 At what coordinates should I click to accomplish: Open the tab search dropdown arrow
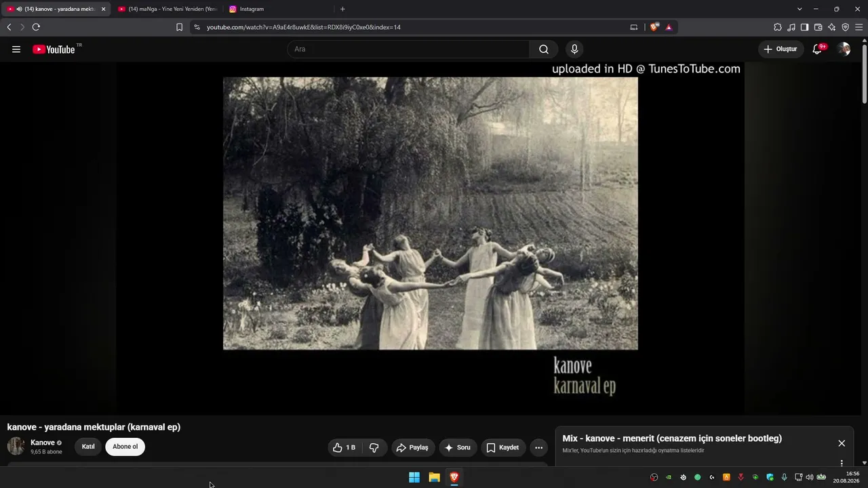tap(800, 9)
